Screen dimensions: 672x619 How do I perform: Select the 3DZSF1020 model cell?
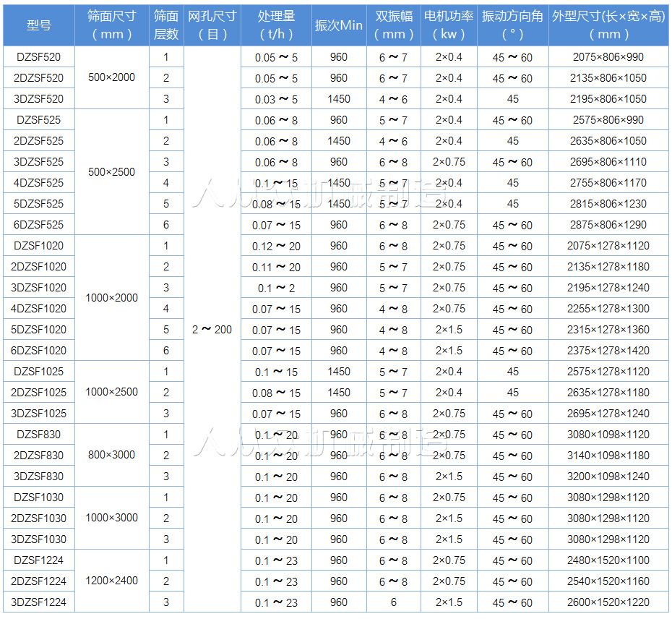pos(38,288)
